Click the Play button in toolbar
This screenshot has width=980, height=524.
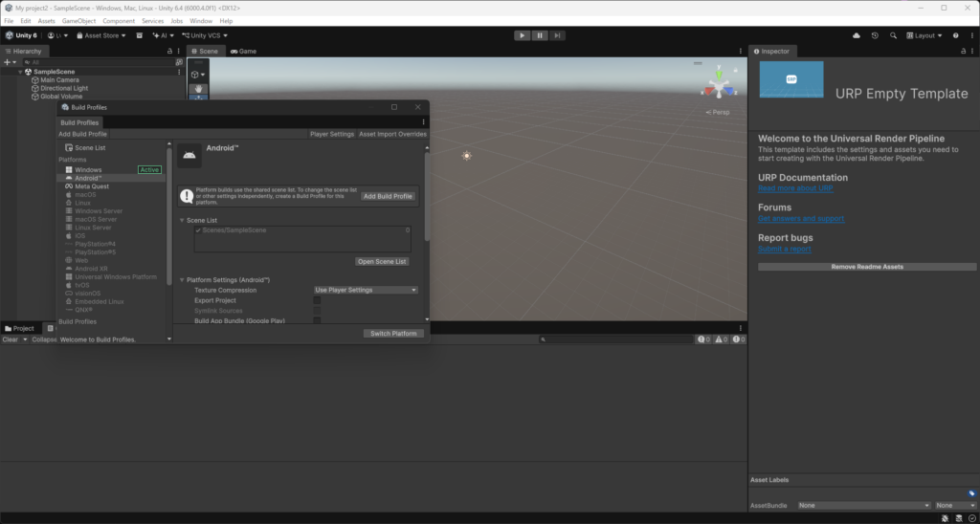pyautogui.click(x=522, y=35)
